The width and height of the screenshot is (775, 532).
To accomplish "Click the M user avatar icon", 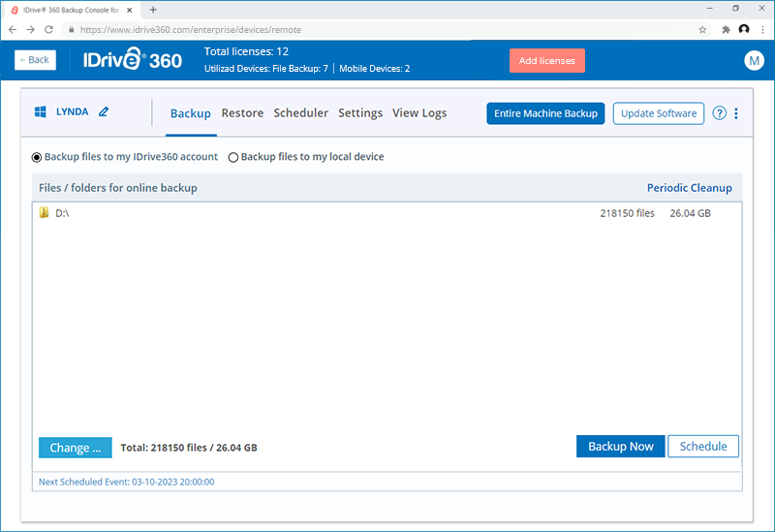I will [754, 60].
